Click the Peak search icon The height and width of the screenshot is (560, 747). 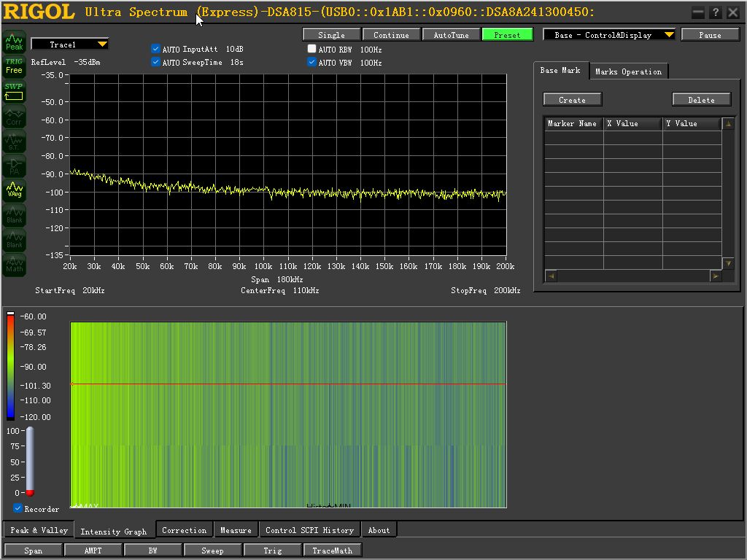[15, 42]
